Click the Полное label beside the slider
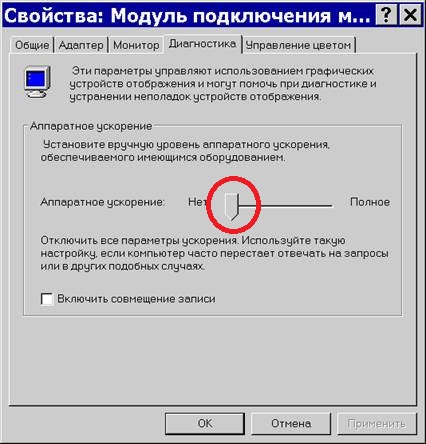 [370, 202]
